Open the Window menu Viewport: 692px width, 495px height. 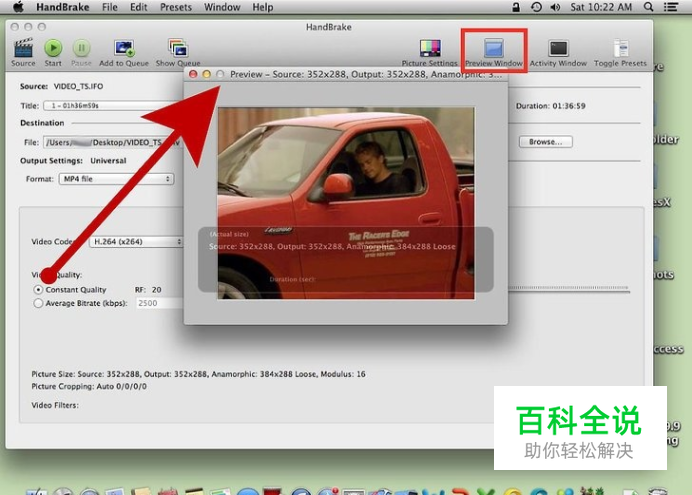point(222,7)
